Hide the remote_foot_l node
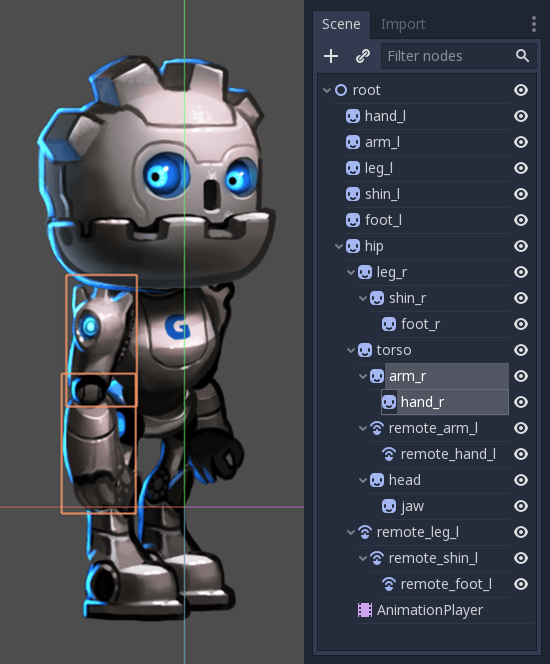 click(x=521, y=584)
